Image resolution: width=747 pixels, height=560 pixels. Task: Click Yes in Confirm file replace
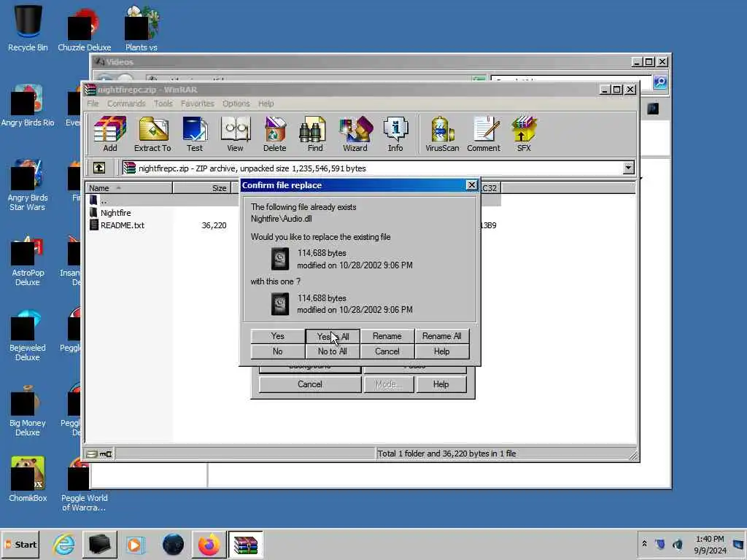[278, 336]
